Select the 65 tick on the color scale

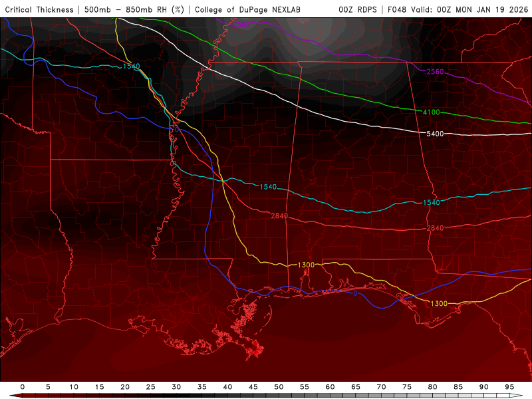click(356, 387)
